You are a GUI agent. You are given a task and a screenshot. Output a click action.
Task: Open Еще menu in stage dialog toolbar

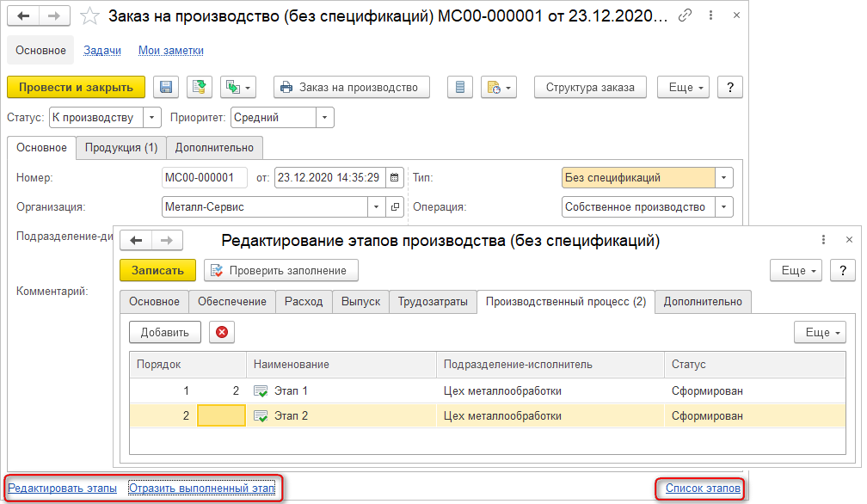pyautogui.click(x=796, y=270)
